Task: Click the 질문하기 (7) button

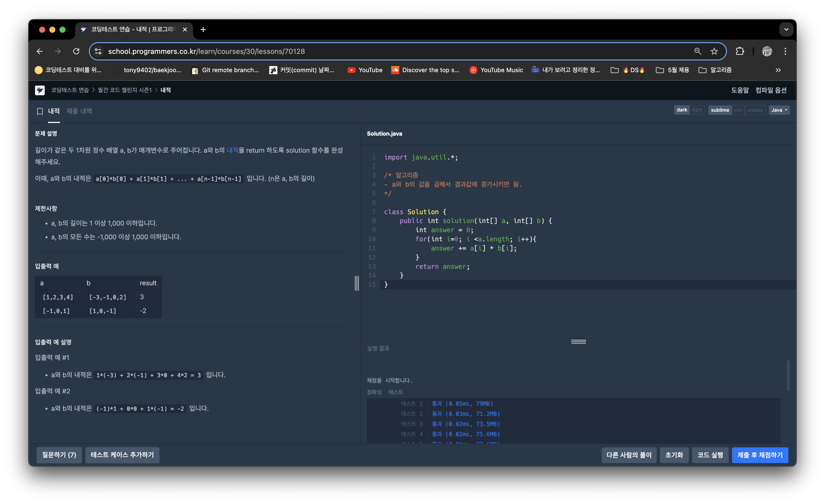Action: click(x=59, y=455)
